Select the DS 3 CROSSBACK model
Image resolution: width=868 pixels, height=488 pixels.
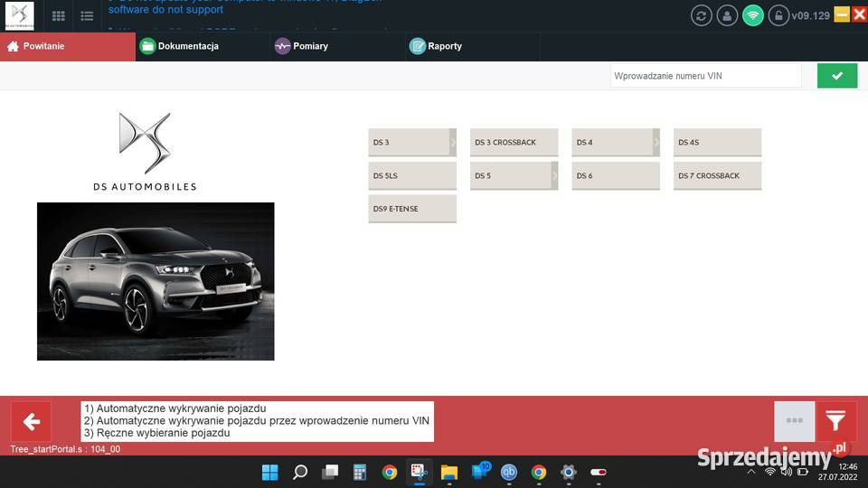[514, 142]
